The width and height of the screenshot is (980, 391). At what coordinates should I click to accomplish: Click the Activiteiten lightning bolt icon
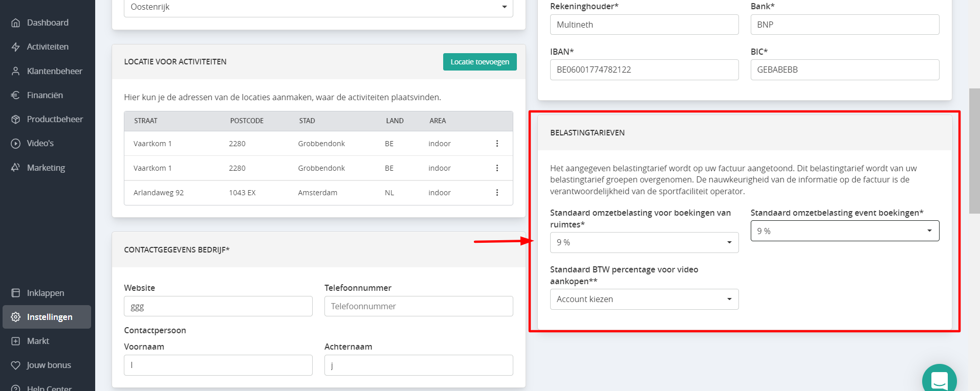point(16,47)
